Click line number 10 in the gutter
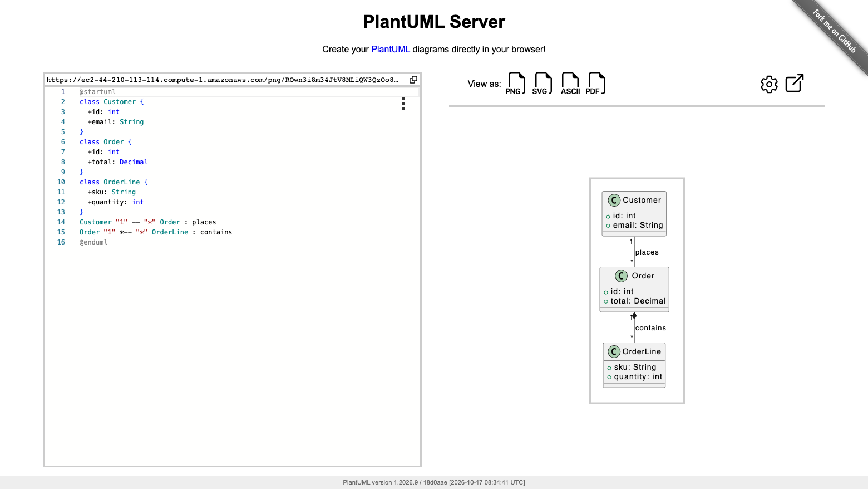Viewport: 868px width, 489px height. point(61,182)
